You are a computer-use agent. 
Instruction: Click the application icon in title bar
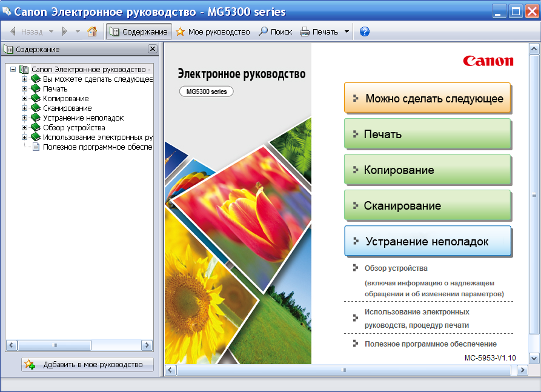7,12
